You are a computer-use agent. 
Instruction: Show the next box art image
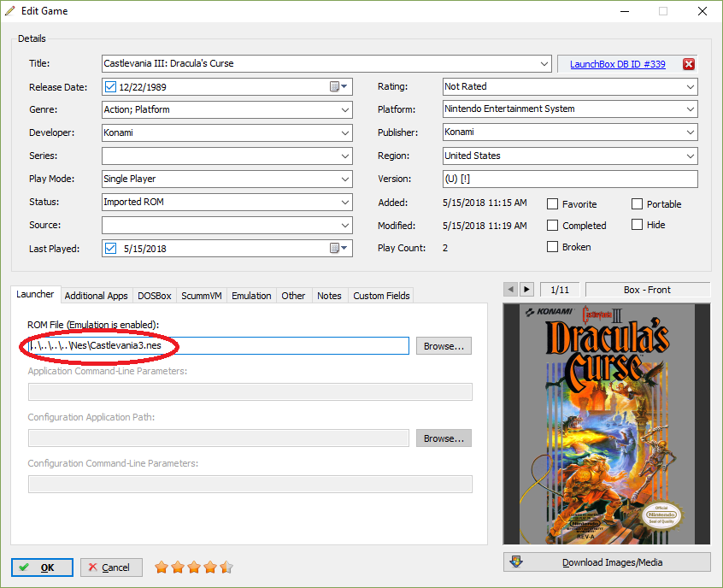526,290
